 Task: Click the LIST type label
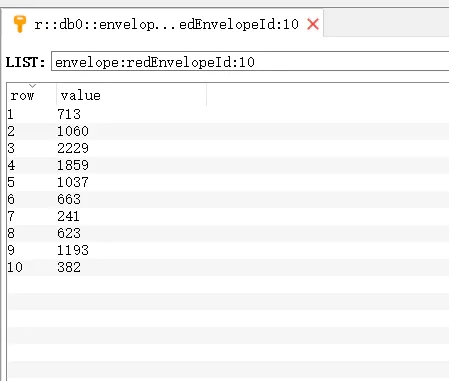25,62
